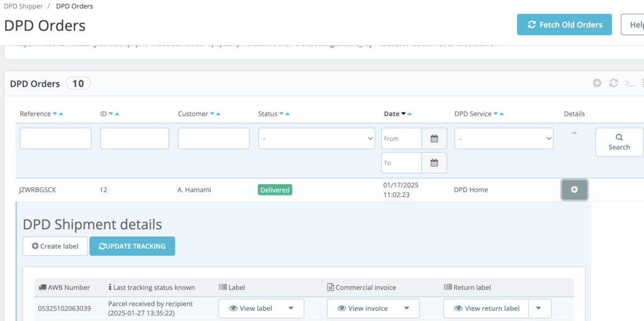
Task: Open the SQL query terminal icon
Action: click(x=630, y=83)
